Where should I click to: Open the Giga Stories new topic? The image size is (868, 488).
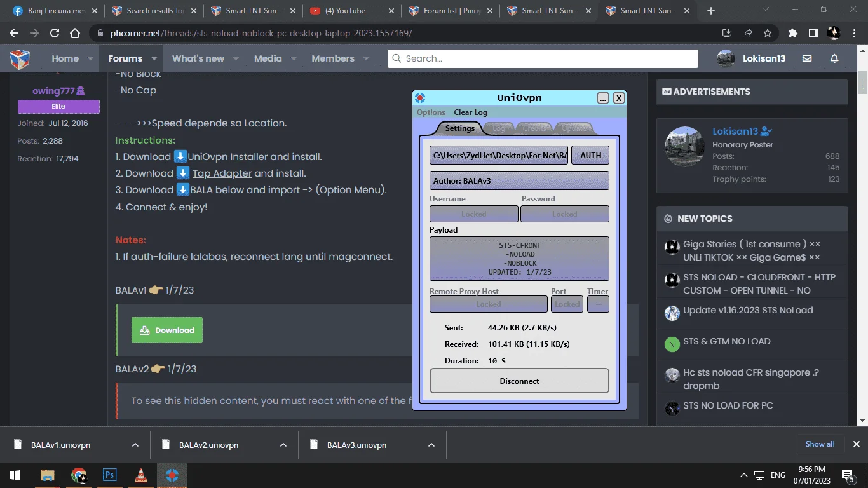[x=752, y=250]
